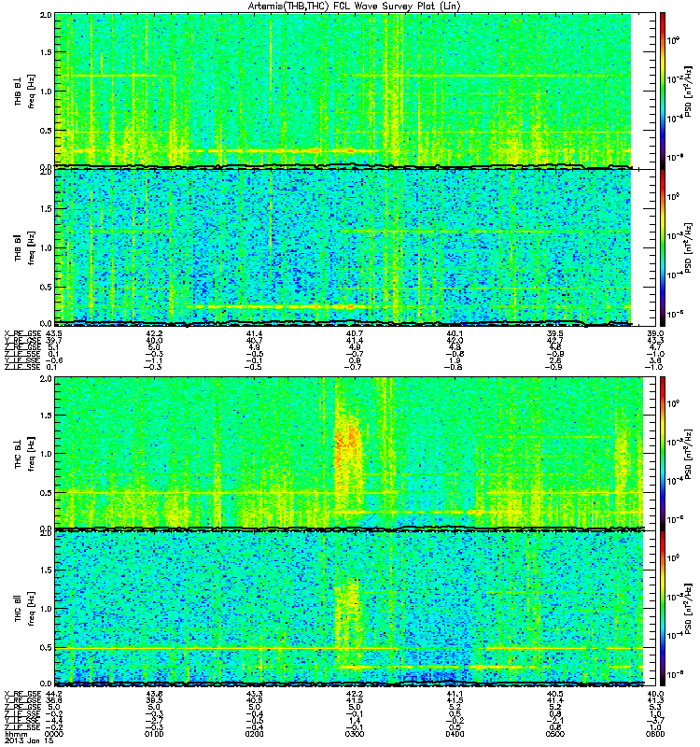Click the 0300 time label on bottom axis
The width and height of the screenshot is (700, 747).
coord(355,734)
